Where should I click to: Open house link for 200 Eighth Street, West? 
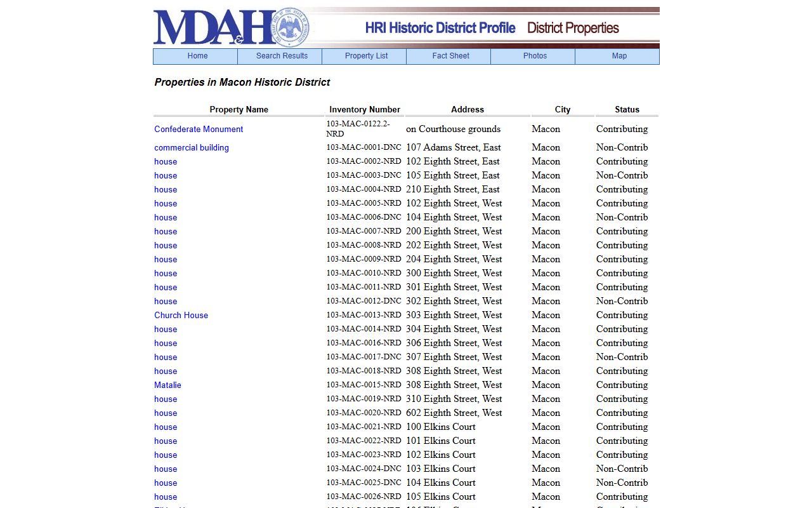(x=166, y=231)
